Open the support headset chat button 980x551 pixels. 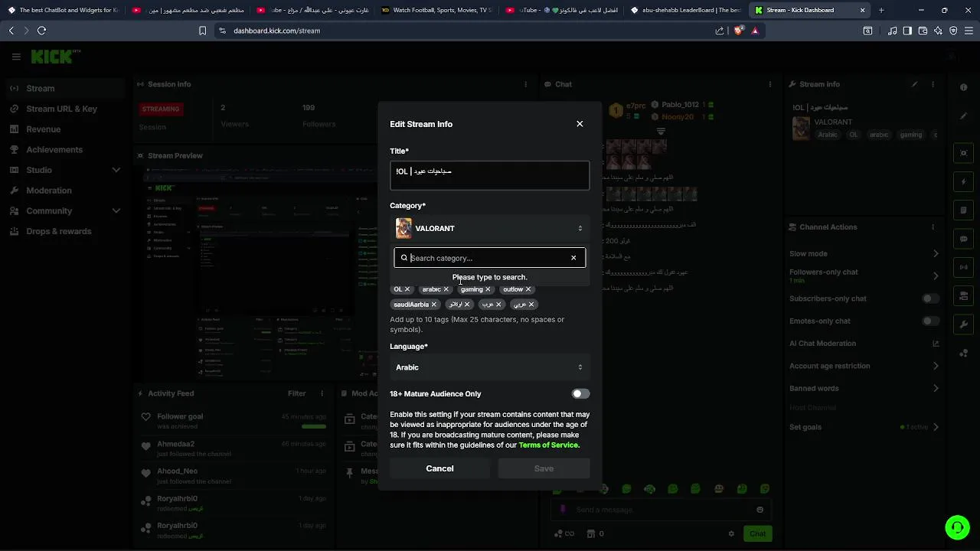pyautogui.click(x=956, y=527)
